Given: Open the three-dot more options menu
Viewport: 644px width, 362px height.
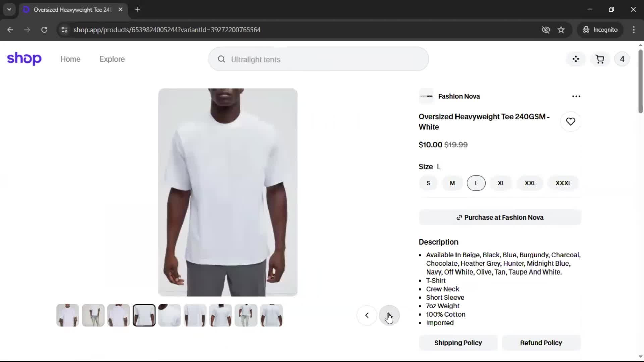Looking at the screenshot, I should [x=576, y=96].
